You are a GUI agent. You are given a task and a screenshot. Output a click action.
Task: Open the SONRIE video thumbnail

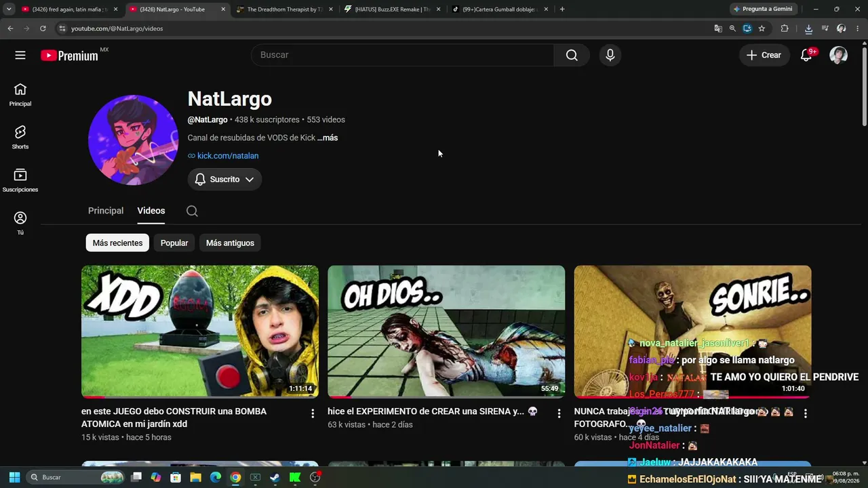click(x=692, y=331)
